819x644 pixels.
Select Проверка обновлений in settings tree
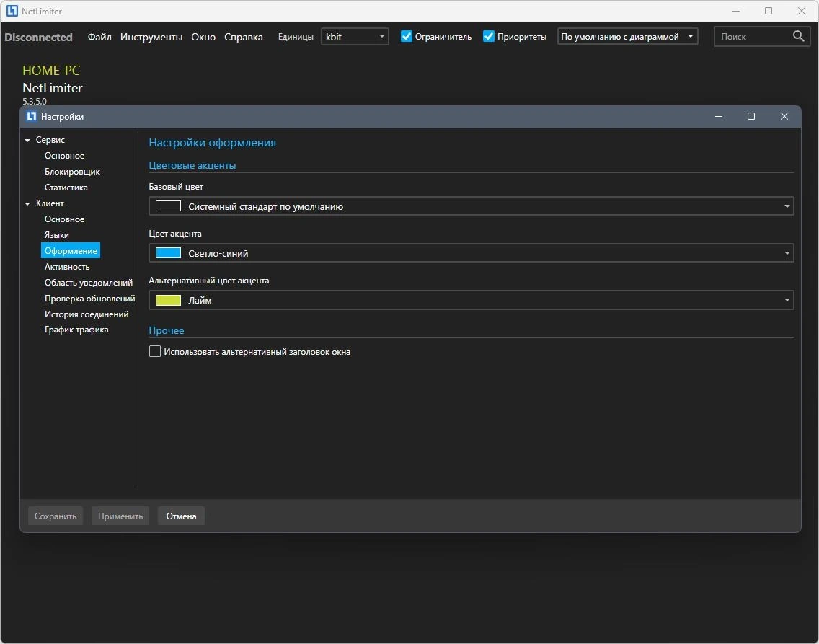pos(89,299)
